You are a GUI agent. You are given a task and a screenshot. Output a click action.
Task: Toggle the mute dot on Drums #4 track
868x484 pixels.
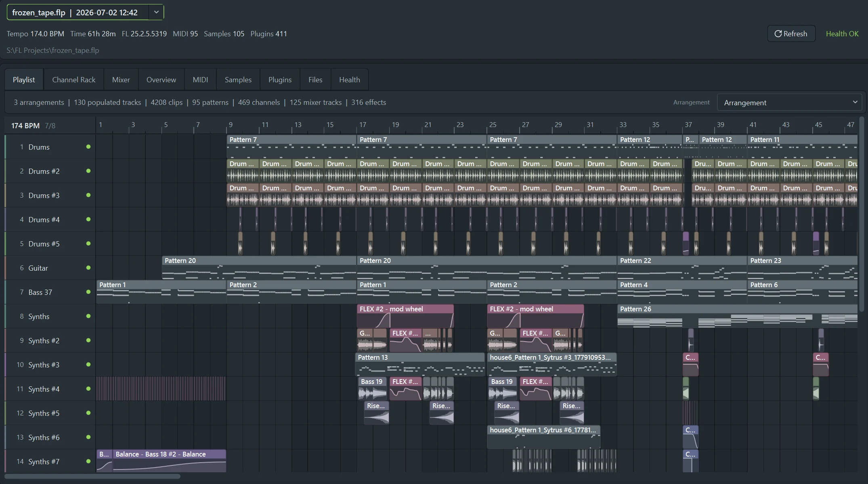(88, 219)
